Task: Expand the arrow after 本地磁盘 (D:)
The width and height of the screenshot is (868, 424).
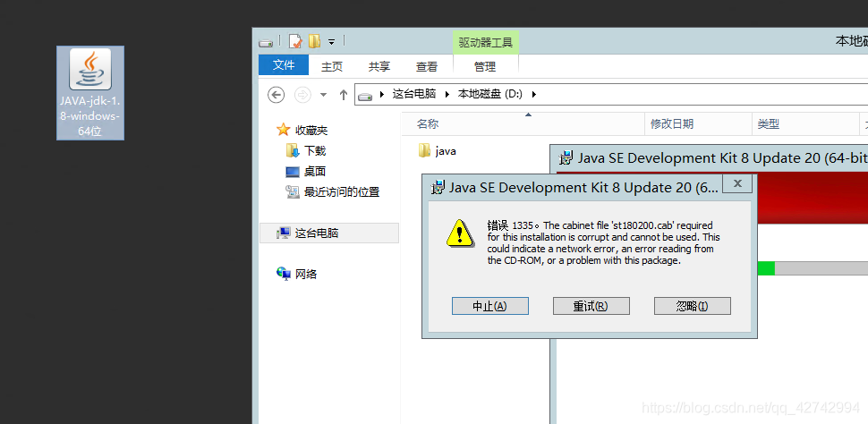Action: point(533,95)
